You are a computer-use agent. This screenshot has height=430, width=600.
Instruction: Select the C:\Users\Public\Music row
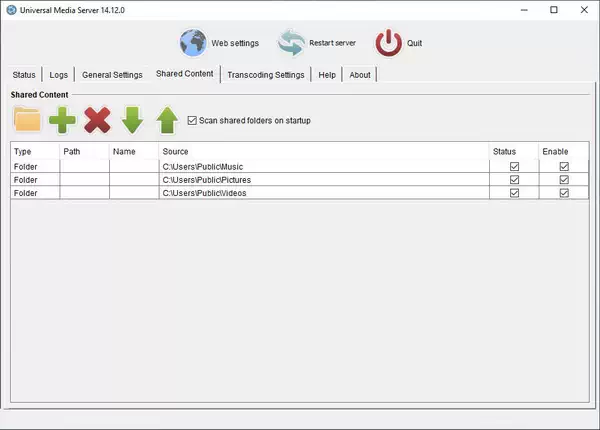[300, 166]
